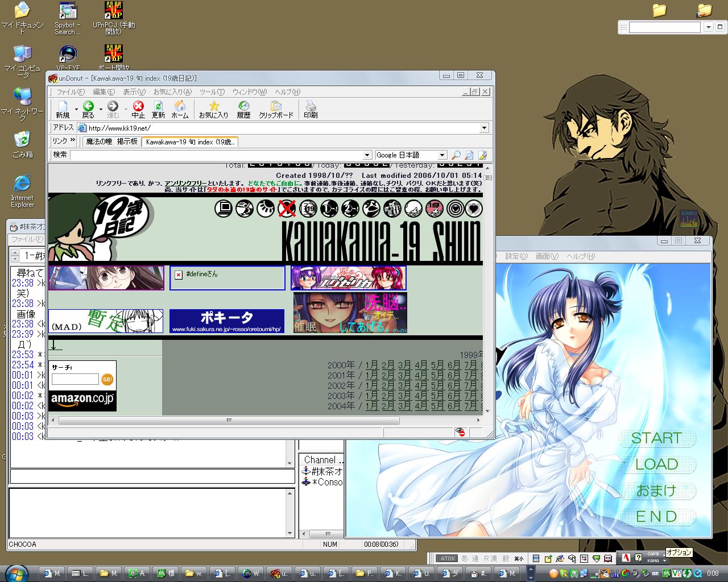
Task: Select #抹茶オ channel in CHOCOA channel list
Action: pos(322,471)
